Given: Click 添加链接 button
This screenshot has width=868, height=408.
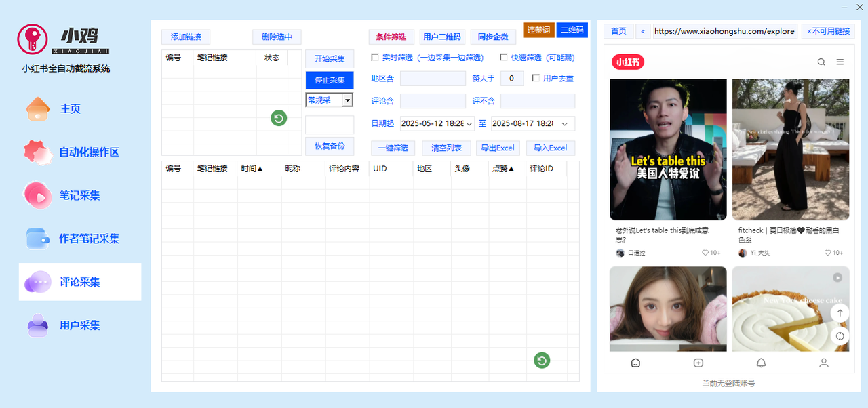Looking at the screenshot, I should [x=186, y=37].
